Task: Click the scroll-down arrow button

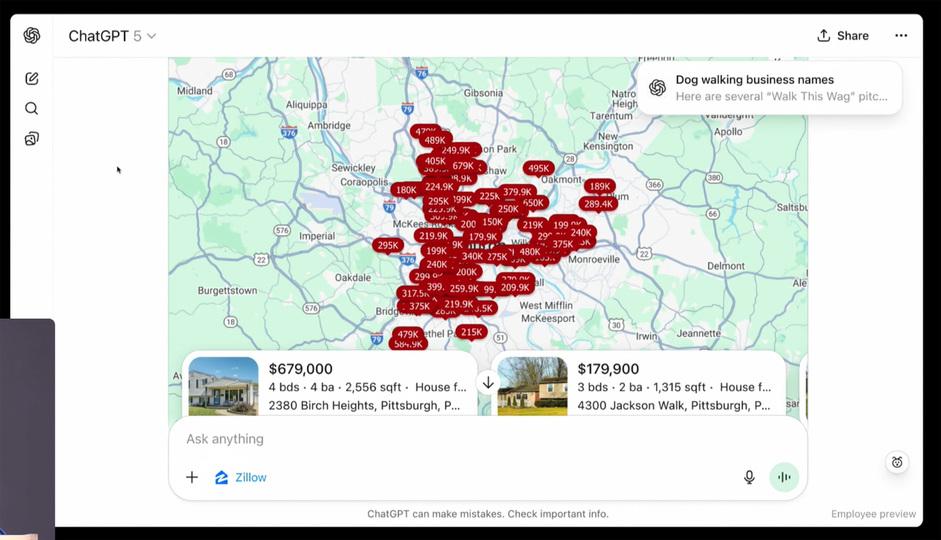Action: coord(488,383)
